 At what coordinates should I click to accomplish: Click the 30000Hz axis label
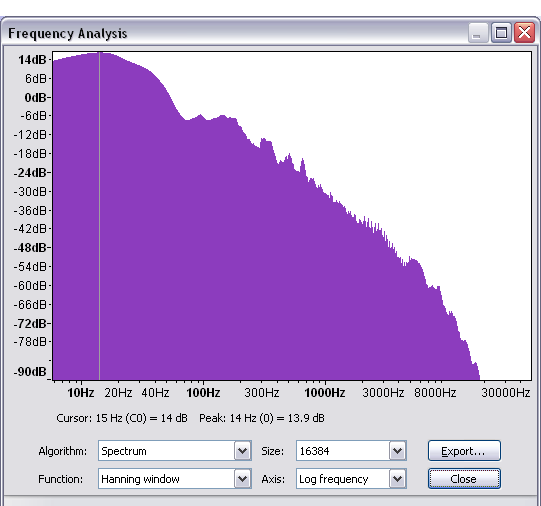505,393
